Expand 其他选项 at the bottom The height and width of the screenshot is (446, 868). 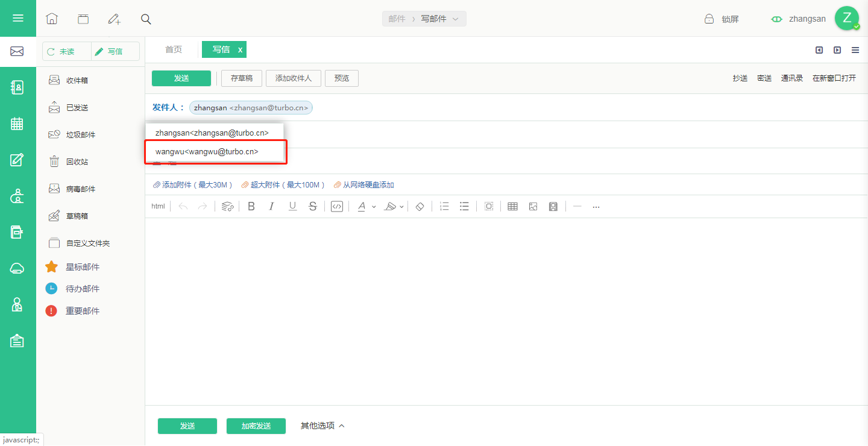[x=322, y=426]
